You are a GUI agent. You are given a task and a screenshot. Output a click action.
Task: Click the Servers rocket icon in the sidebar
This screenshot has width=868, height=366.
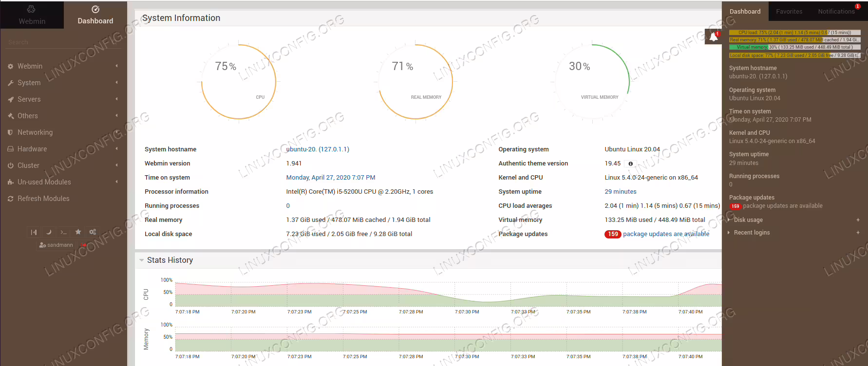(10, 99)
